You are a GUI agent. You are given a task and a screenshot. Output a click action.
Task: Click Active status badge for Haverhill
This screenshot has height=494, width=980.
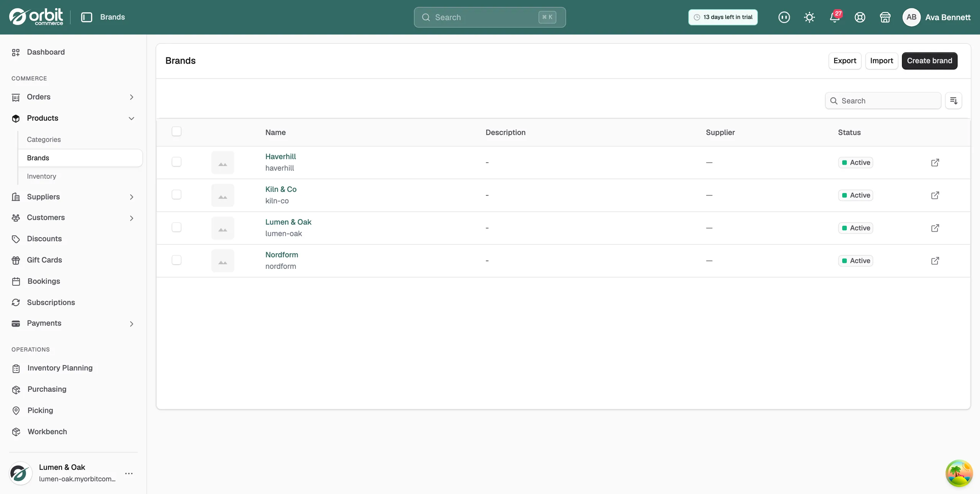tap(856, 162)
